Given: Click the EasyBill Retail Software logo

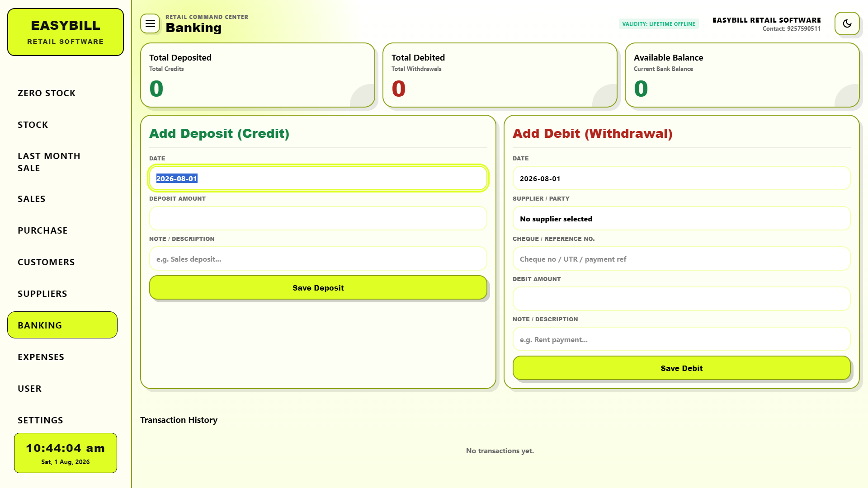Looking at the screenshot, I should click(x=66, y=32).
